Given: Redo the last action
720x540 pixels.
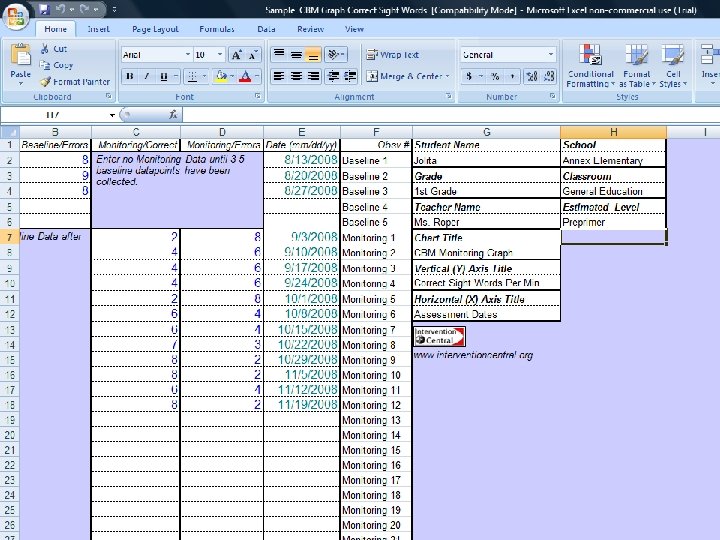Looking at the screenshot, I should point(84,9).
